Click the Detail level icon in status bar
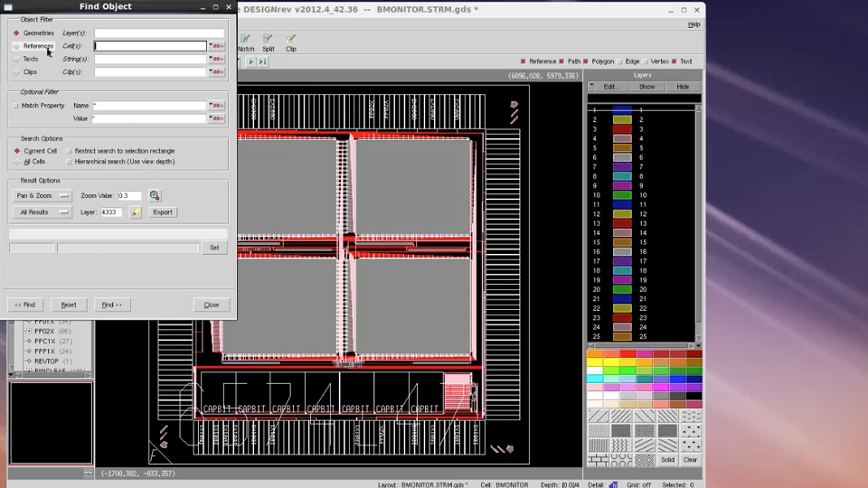Viewport: 868px width, 488px height. 613,484
